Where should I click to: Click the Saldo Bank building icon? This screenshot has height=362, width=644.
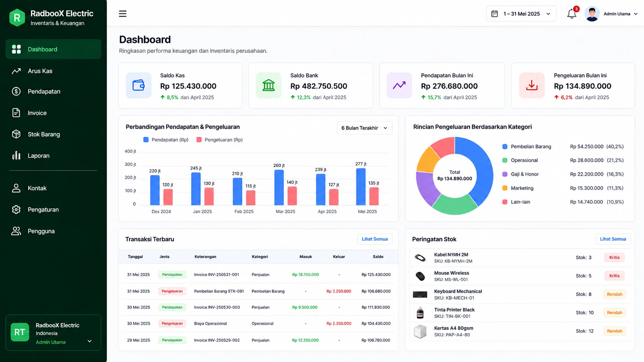pyautogui.click(x=268, y=85)
